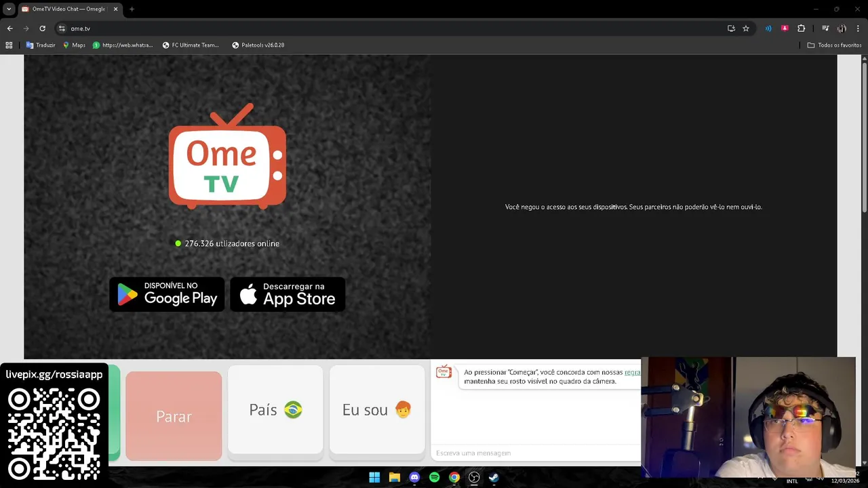Go forward in browser history

26,28
